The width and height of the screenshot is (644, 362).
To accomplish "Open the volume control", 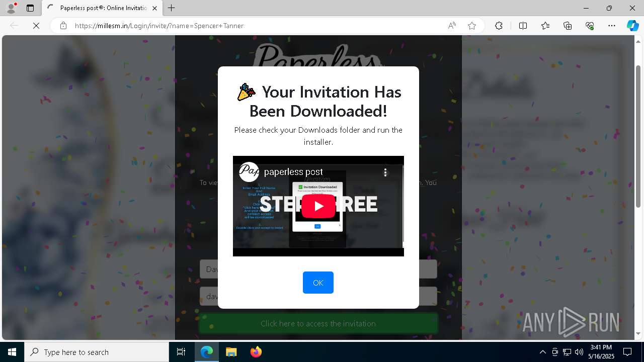I will [x=579, y=352].
